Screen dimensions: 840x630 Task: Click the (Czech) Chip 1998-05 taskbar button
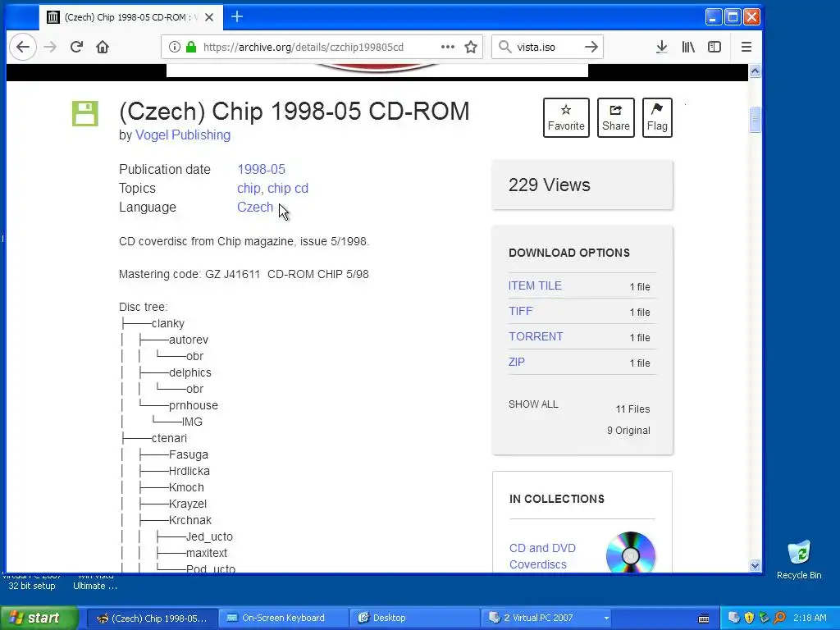coord(152,619)
